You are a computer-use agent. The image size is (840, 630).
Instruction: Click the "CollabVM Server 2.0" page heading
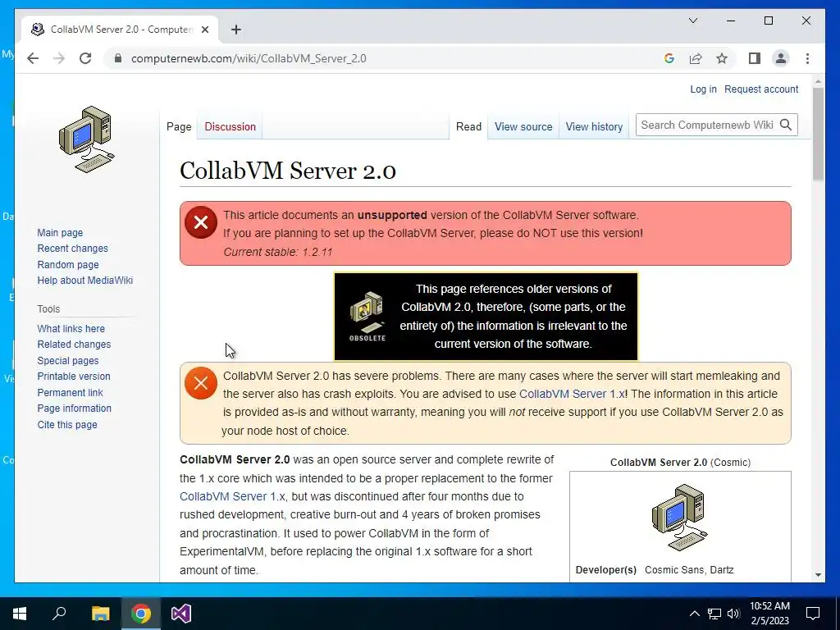click(288, 171)
